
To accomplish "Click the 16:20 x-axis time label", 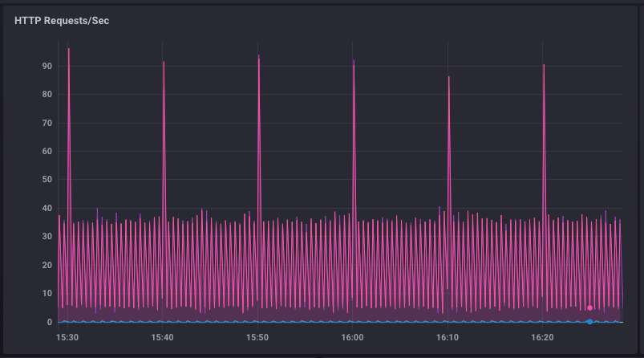I will [x=542, y=337].
